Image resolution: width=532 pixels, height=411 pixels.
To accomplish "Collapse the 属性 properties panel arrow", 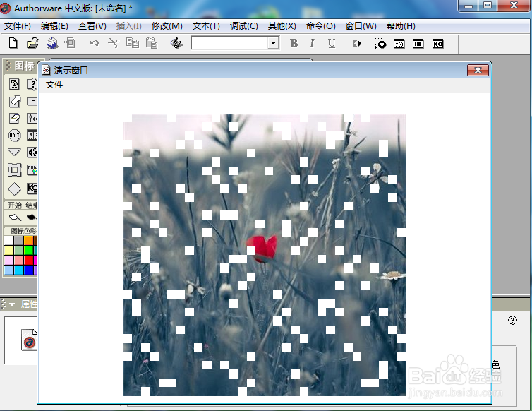I will tap(12, 304).
